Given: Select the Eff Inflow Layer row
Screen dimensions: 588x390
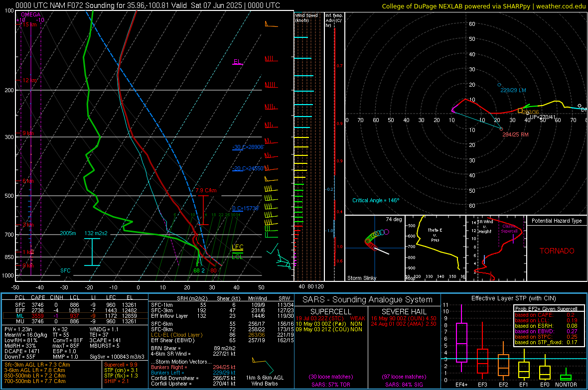Looking at the screenshot, I should [x=222, y=316].
